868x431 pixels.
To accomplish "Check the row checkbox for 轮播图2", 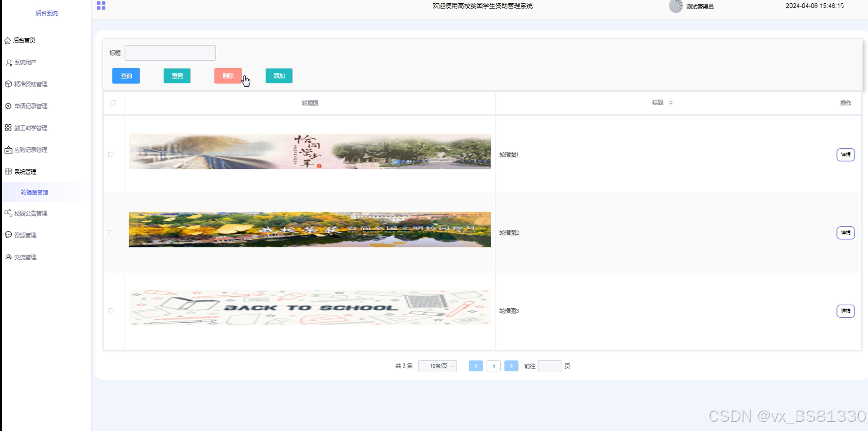I will (111, 233).
